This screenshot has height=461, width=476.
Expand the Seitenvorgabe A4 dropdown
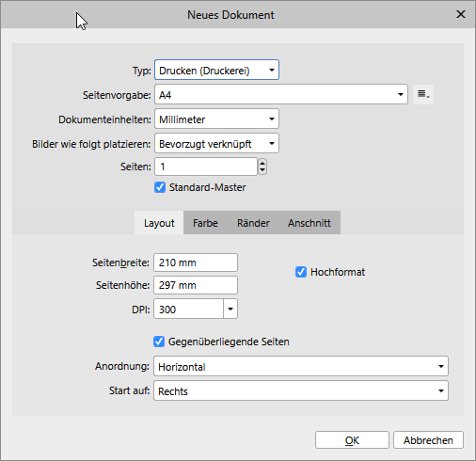281,94
